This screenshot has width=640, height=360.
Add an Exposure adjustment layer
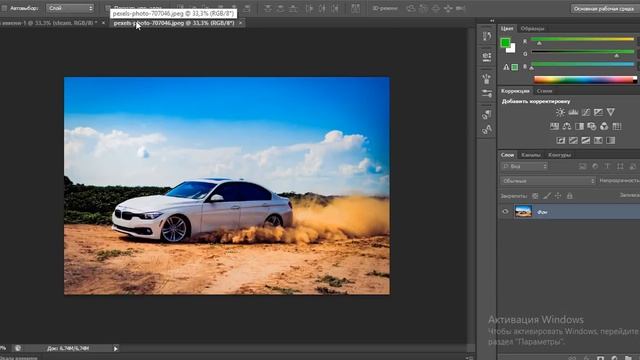[x=598, y=112]
